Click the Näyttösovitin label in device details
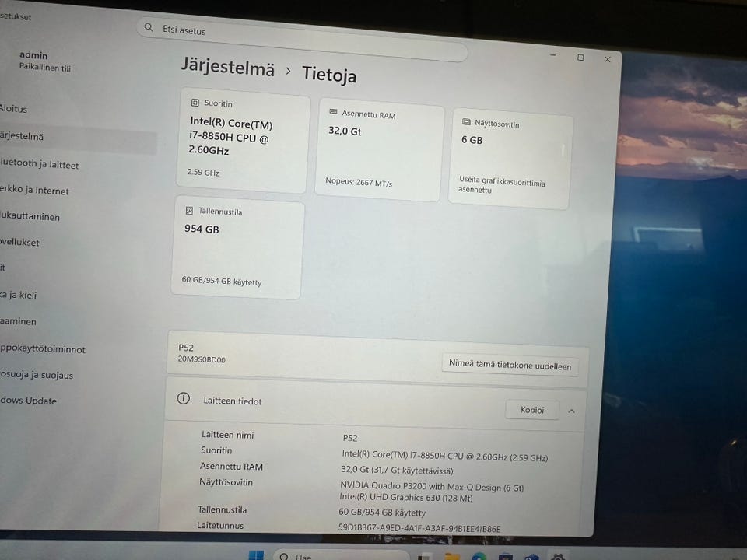The height and width of the screenshot is (560, 747). click(226, 482)
